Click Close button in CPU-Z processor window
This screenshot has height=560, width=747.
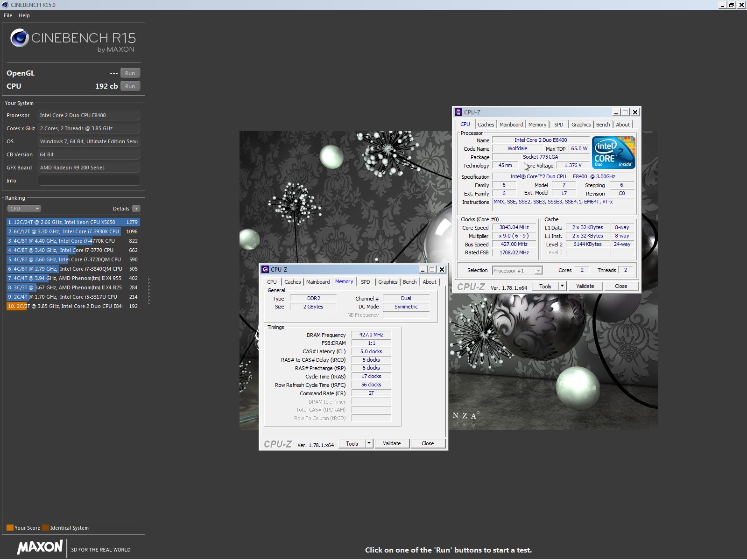(x=621, y=286)
